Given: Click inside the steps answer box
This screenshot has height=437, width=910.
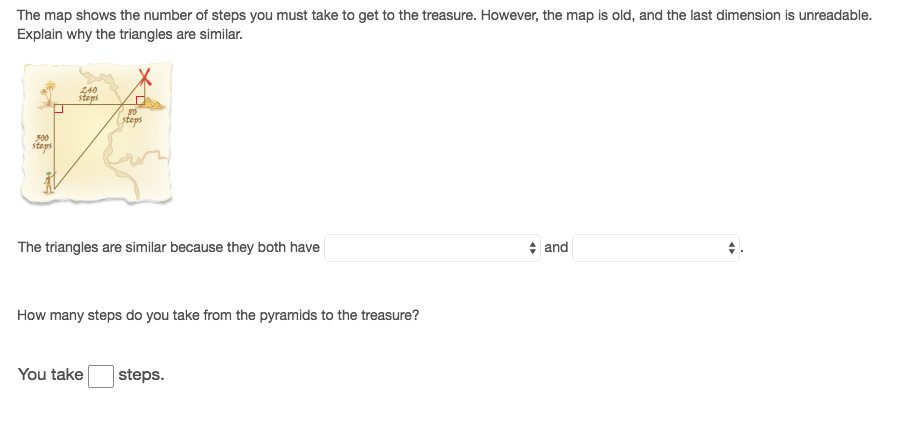Looking at the screenshot, I should [100, 376].
